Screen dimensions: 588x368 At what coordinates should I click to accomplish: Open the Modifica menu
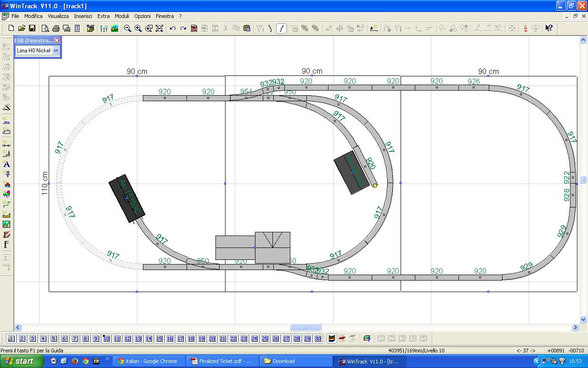click(34, 16)
